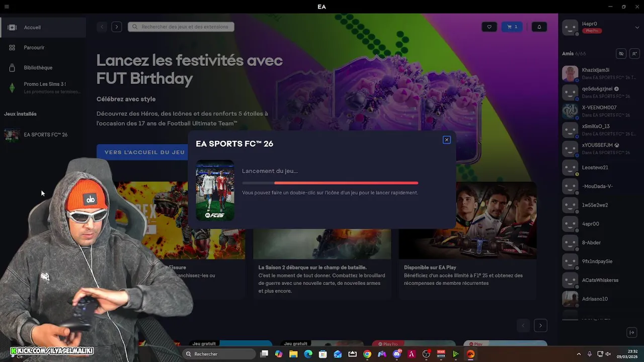Open the hamburger menu in the title bar
Image resolution: width=644 pixels, height=362 pixels.
(x=7, y=7)
